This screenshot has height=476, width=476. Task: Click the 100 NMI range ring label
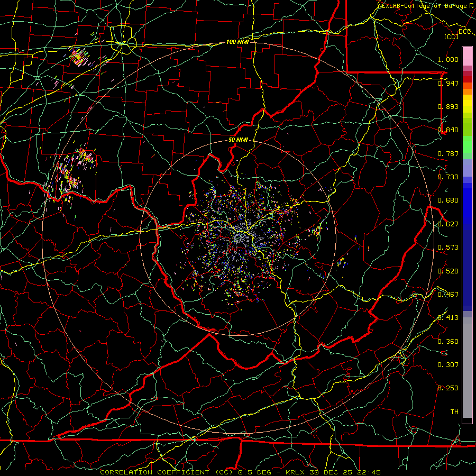coord(237,42)
